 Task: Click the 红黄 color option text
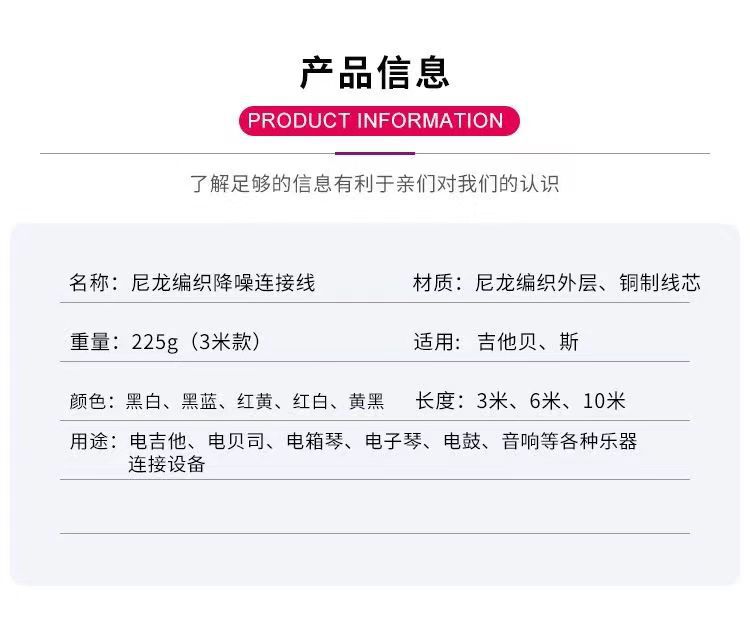255,401
